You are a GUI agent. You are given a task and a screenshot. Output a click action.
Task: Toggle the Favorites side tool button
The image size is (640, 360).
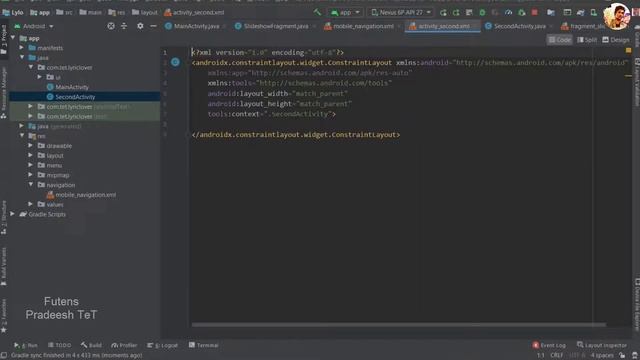4,316
